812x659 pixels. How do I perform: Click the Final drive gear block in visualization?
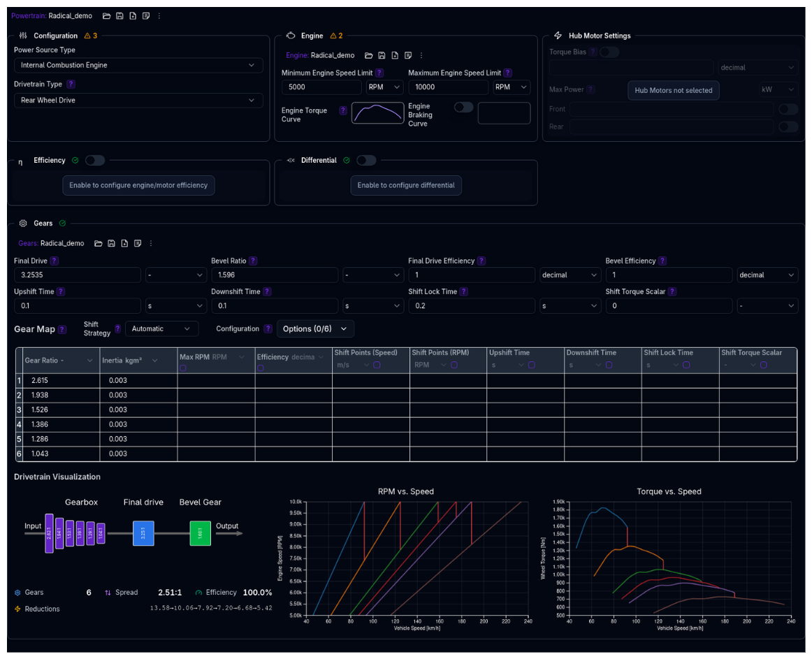143,533
